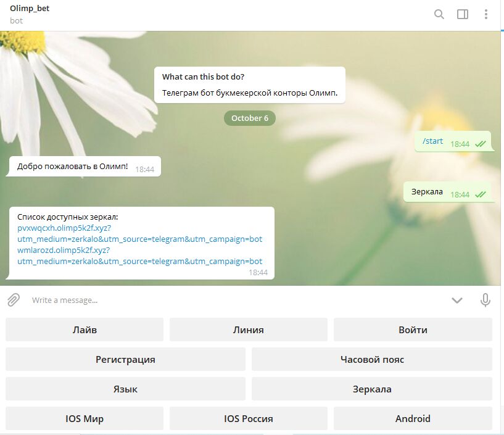The height and width of the screenshot is (435, 504).
Task: Open the Olimp_bet chat title profile
Action: [30, 9]
